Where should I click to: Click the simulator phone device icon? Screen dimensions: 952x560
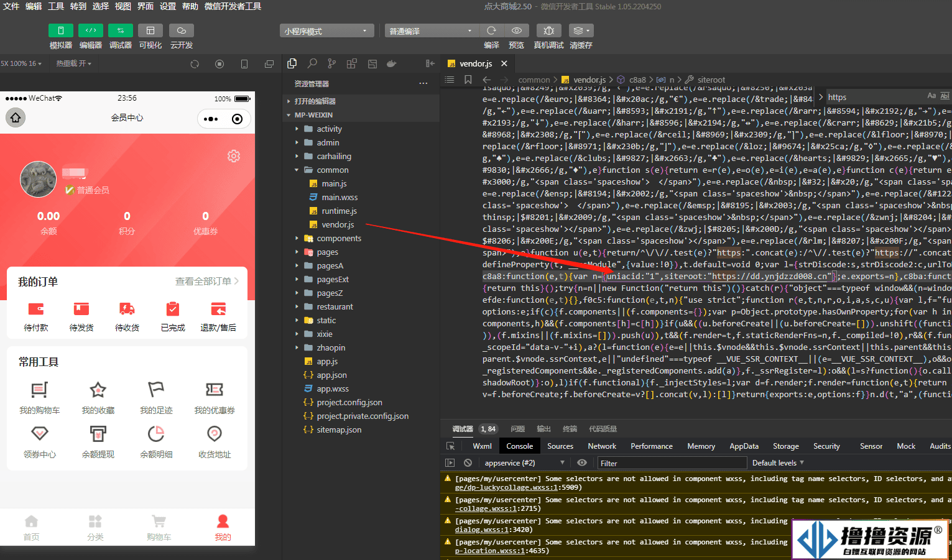(x=244, y=64)
